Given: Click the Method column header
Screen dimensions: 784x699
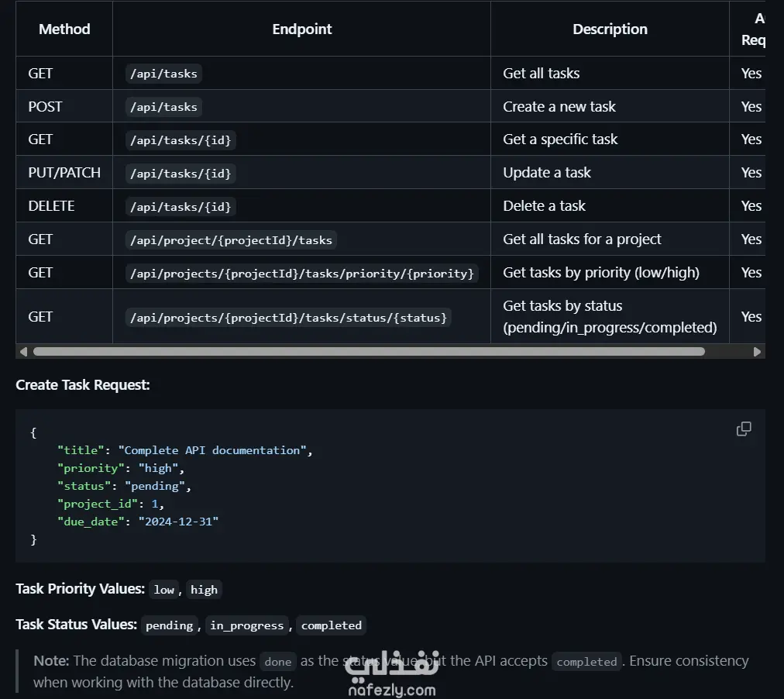Looking at the screenshot, I should point(64,29).
